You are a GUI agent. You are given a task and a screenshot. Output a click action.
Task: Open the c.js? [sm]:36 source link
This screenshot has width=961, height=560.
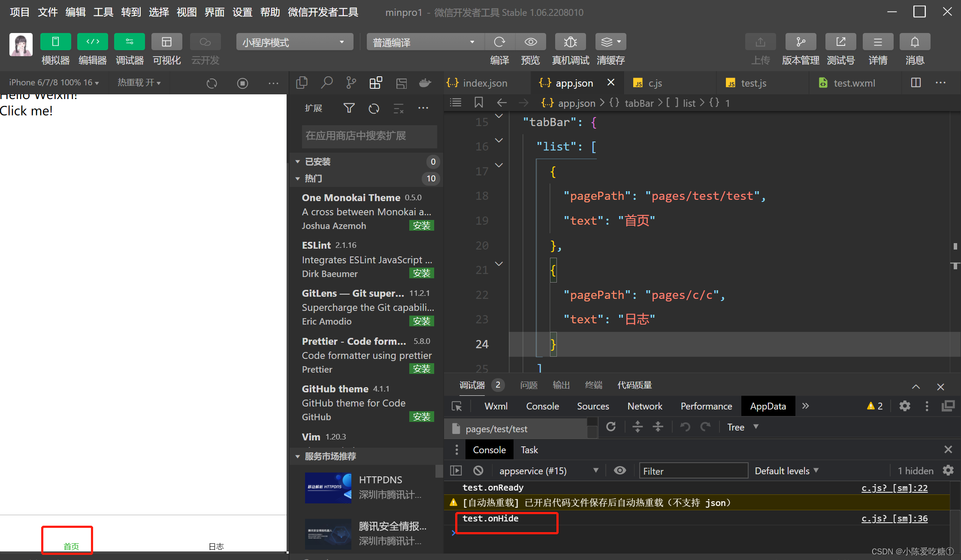894,518
